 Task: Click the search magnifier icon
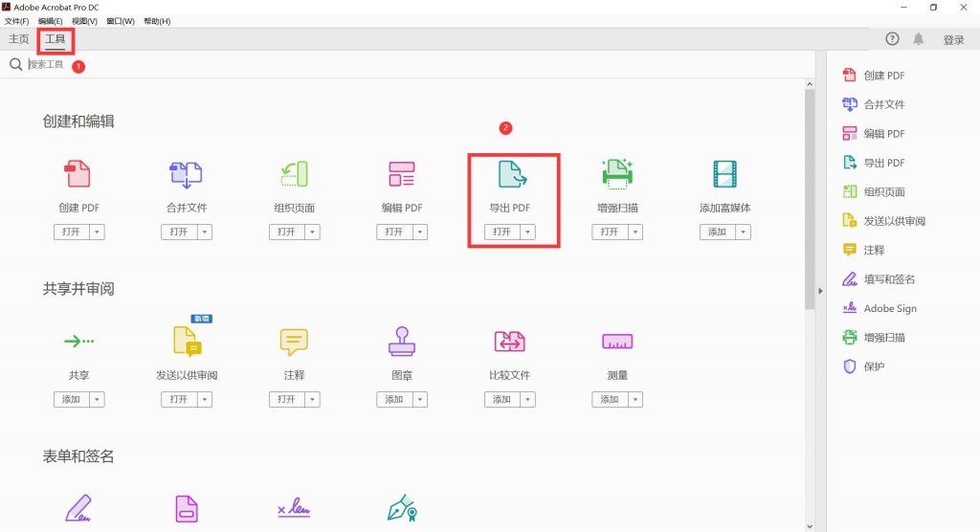tap(15, 64)
